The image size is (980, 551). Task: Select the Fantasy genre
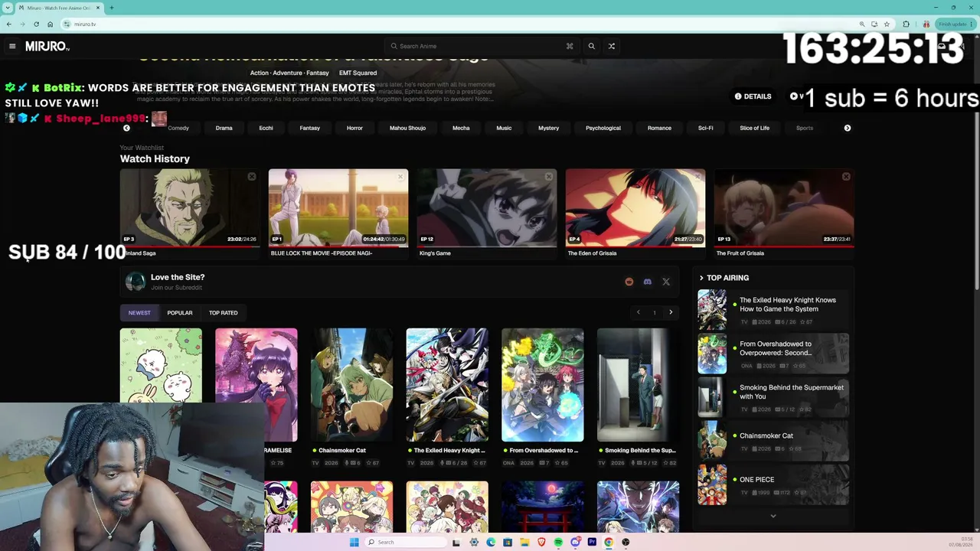(309, 128)
